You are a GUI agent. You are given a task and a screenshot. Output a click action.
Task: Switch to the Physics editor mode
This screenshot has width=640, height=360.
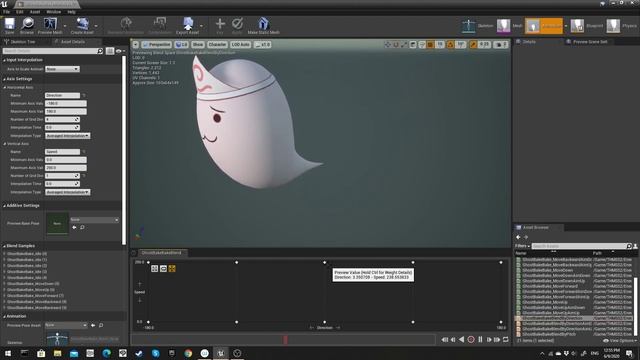coord(622,26)
